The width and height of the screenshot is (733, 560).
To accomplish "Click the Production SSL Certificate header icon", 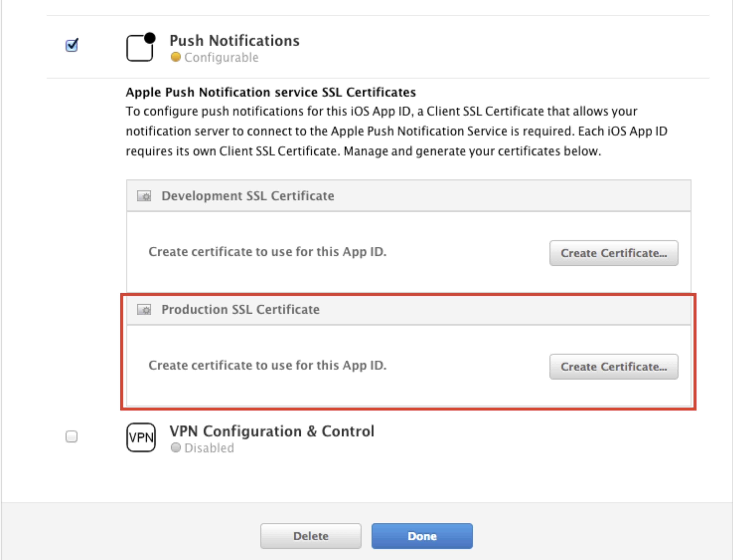I will tap(144, 310).
